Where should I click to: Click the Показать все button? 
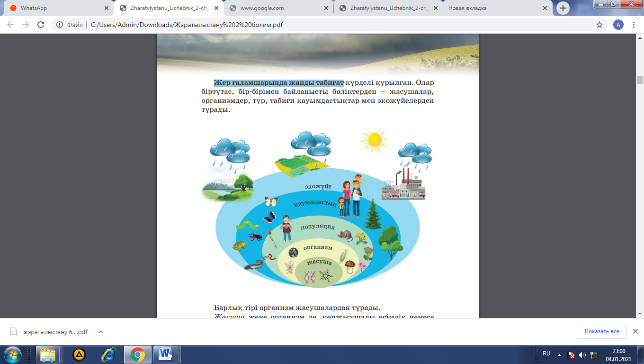(602, 331)
